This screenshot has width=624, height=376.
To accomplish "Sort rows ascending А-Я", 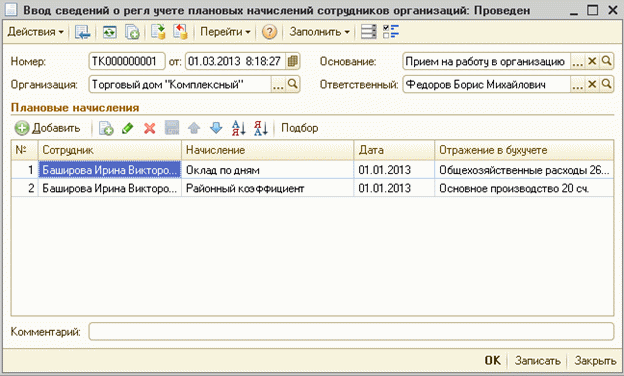I will (238, 128).
